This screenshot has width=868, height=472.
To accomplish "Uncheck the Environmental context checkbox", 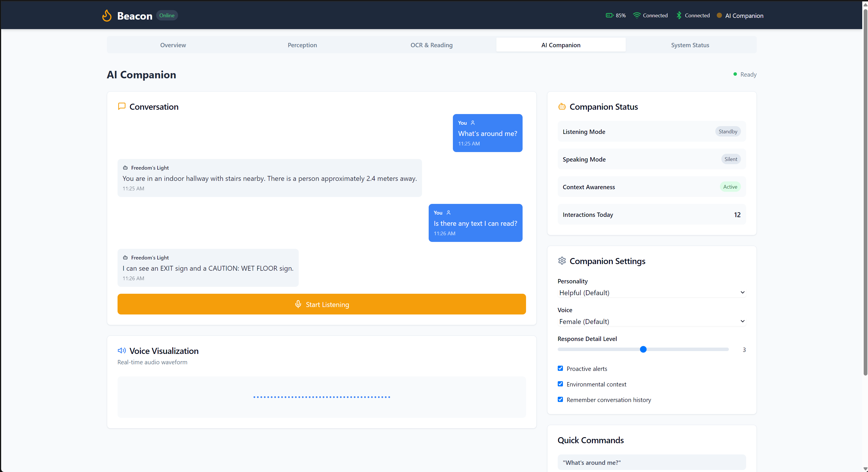I will tap(560, 384).
